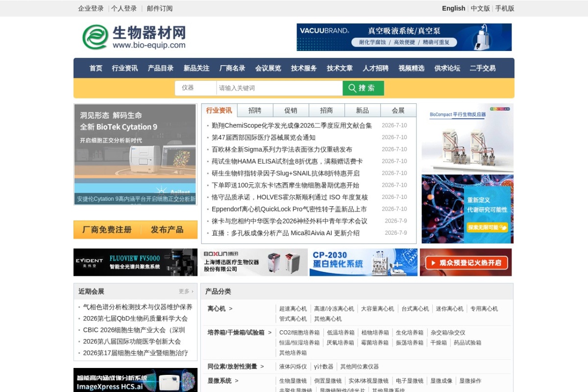Open 行业资讯 in the blue navigation bar
This screenshot has height=392, width=588.
point(125,68)
